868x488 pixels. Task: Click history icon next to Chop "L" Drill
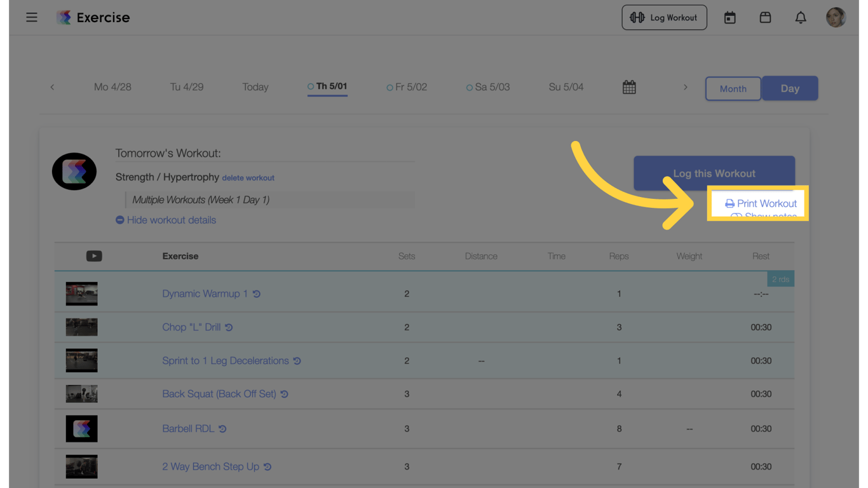coord(229,327)
